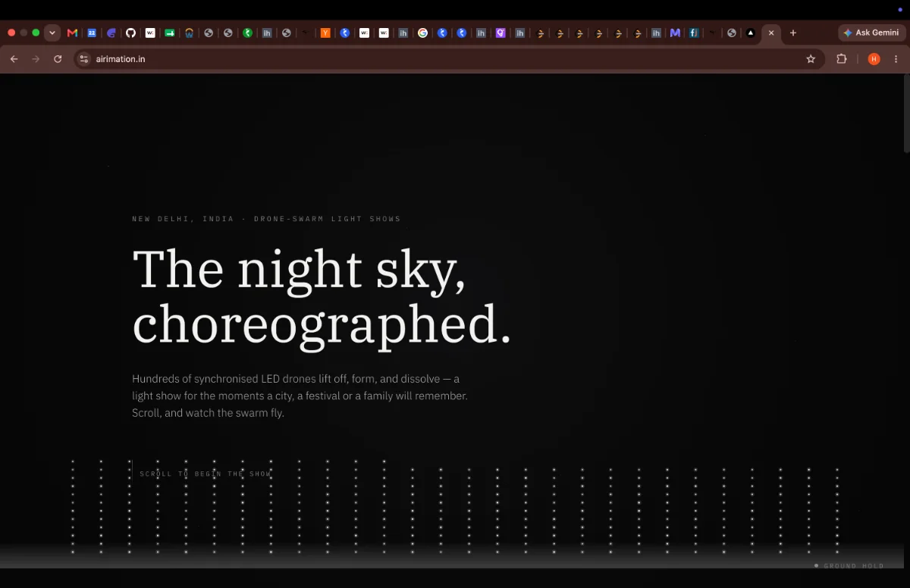Viewport: 910px width, 588px height.
Task: Go forward to the next page
Action: coord(36,59)
